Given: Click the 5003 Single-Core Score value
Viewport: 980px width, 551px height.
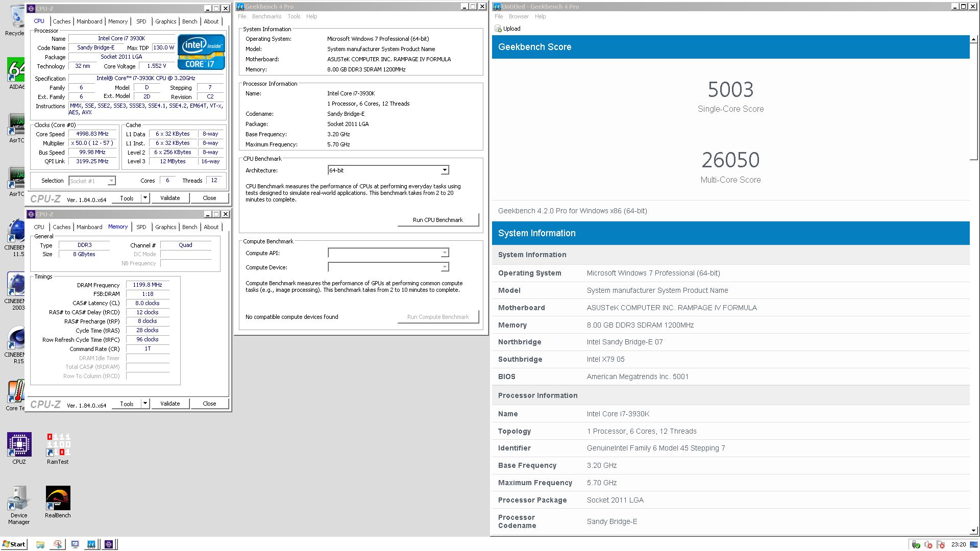Looking at the screenshot, I should (730, 90).
